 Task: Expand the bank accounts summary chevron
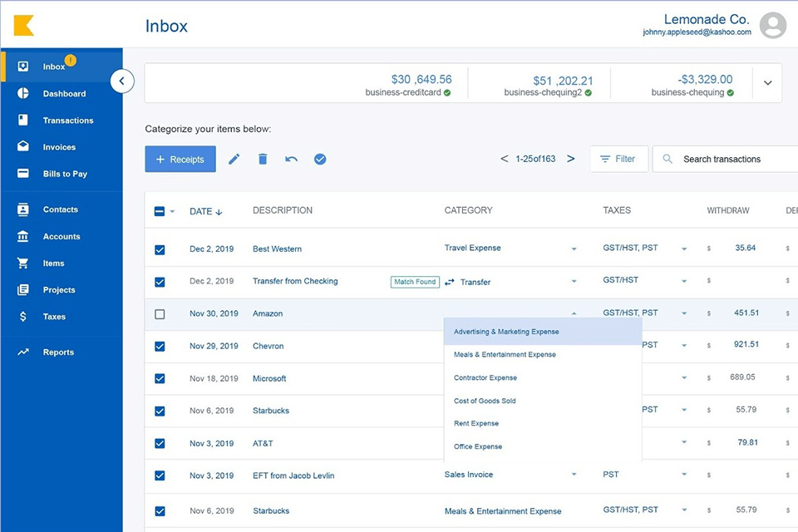click(767, 82)
